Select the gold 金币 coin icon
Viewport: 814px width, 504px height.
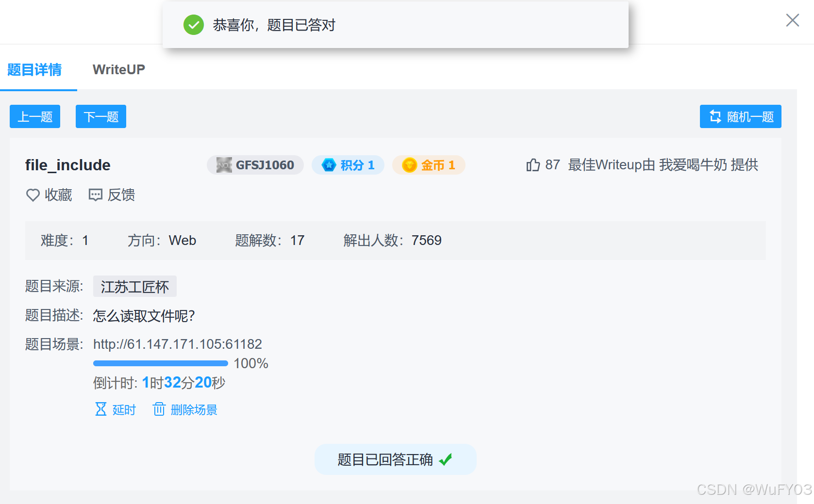(410, 165)
